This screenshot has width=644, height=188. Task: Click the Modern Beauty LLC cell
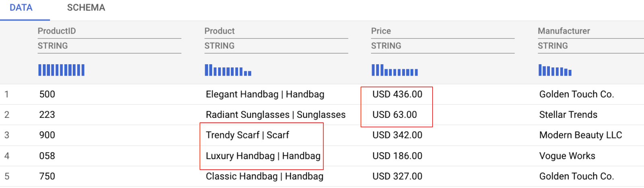click(x=580, y=135)
